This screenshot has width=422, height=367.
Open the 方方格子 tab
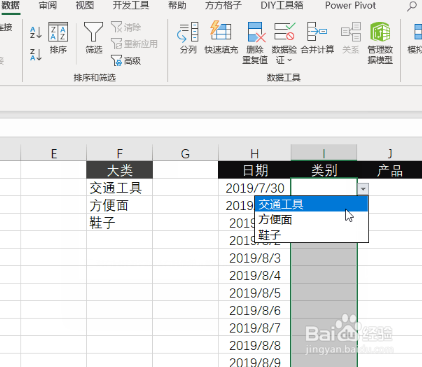[223, 6]
